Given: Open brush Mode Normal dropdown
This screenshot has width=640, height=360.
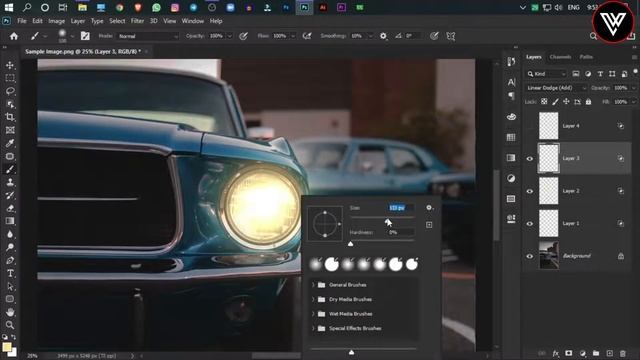Looking at the screenshot, I should point(148,36).
